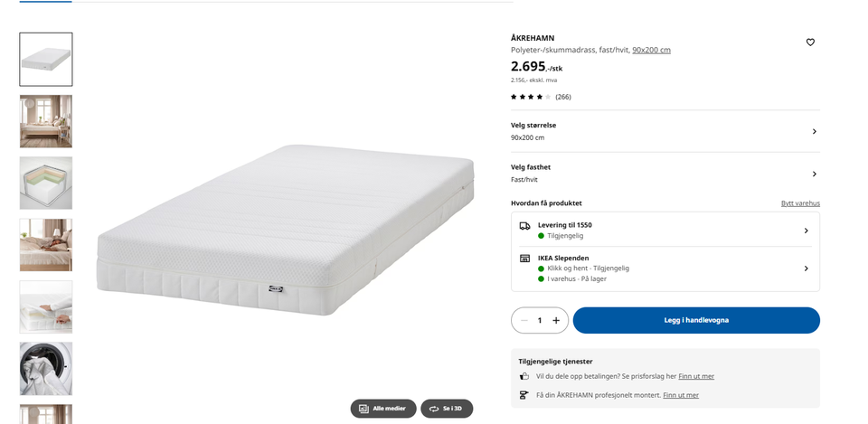Click the Bytt varehus link
Image resolution: width=868 pixels, height=424 pixels.
[800, 203]
